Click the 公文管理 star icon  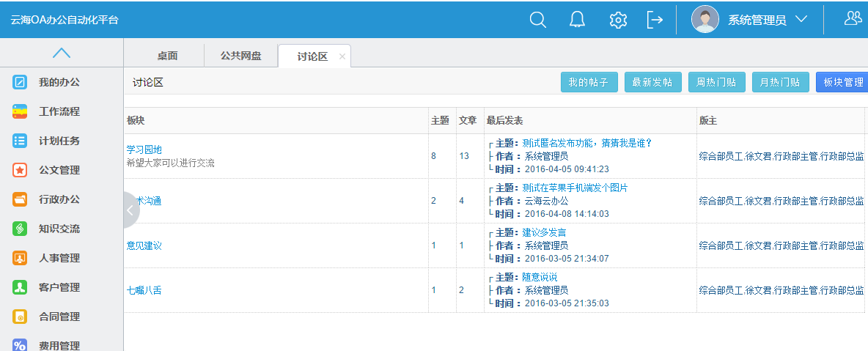[21, 170]
